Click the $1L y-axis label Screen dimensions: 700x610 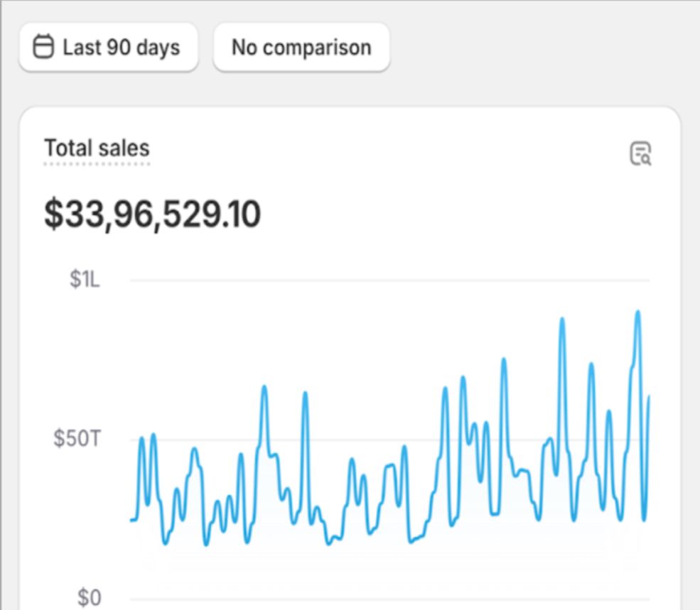[x=85, y=280]
